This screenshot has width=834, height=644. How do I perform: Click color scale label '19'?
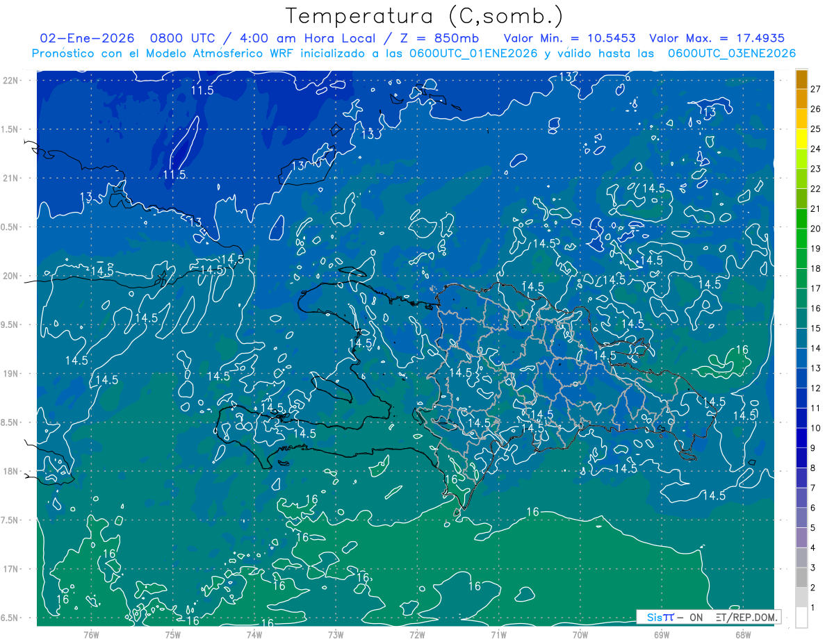816,249
